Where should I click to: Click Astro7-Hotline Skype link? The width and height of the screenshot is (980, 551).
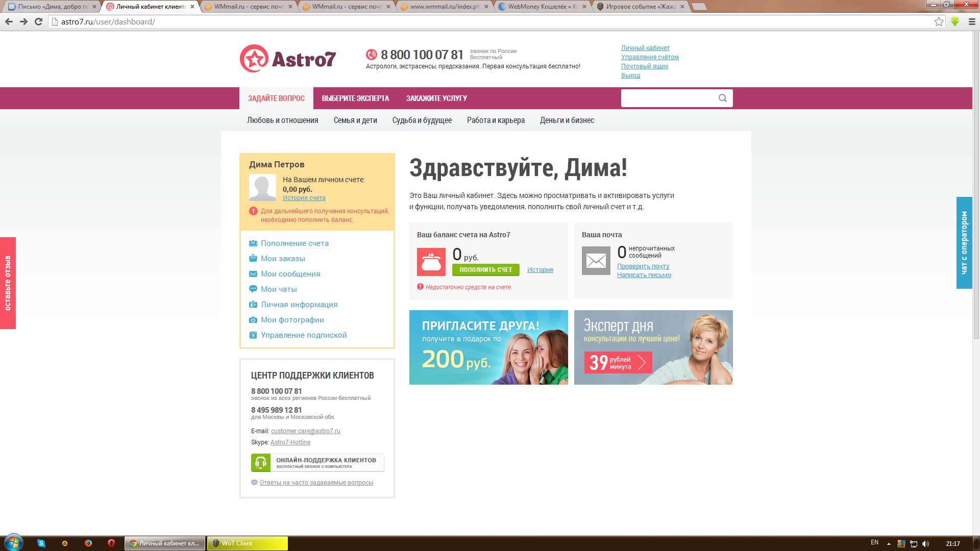[x=290, y=442]
